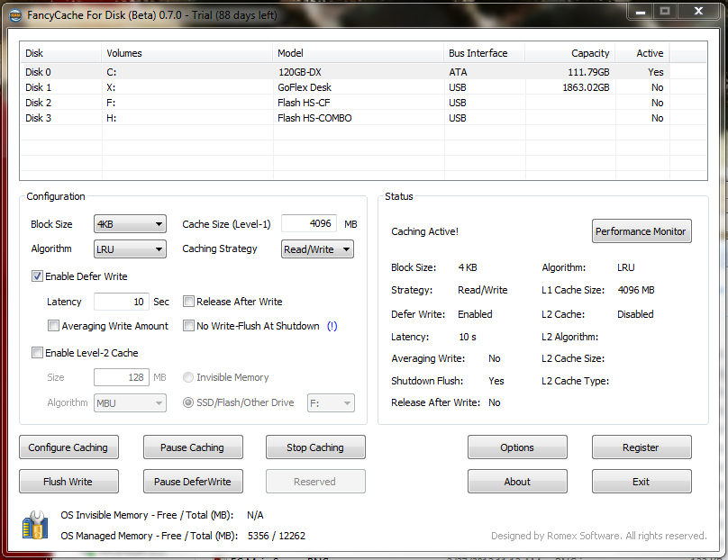The height and width of the screenshot is (560, 728).
Task: Open the Block Size dropdown
Action: pyautogui.click(x=130, y=224)
